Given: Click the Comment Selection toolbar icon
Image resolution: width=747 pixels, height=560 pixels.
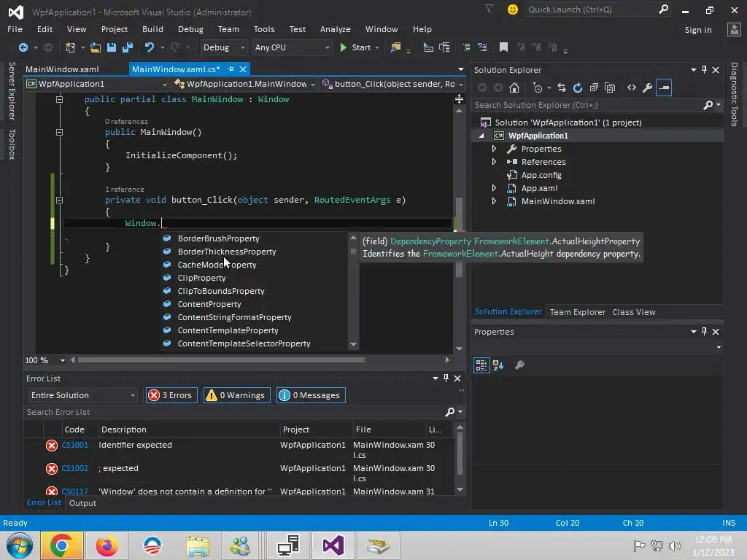Looking at the screenshot, I should (x=466, y=47).
